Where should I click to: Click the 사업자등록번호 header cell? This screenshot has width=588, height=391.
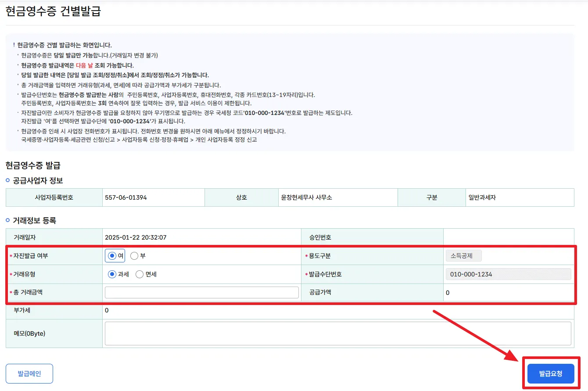pos(54,197)
